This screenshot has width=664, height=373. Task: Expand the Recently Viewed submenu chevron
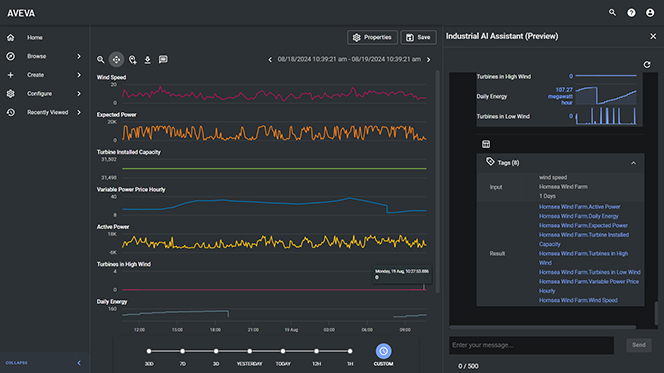79,112
